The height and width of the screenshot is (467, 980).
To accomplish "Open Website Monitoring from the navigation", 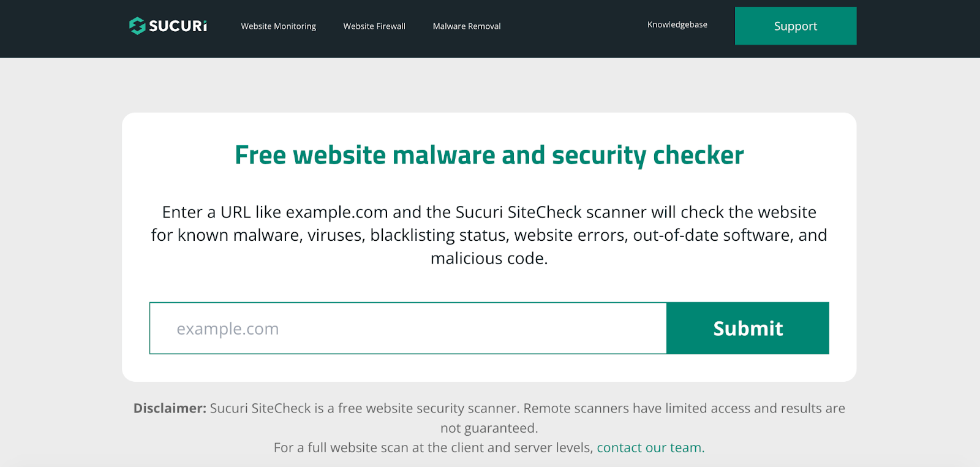I will coord(278,26).
